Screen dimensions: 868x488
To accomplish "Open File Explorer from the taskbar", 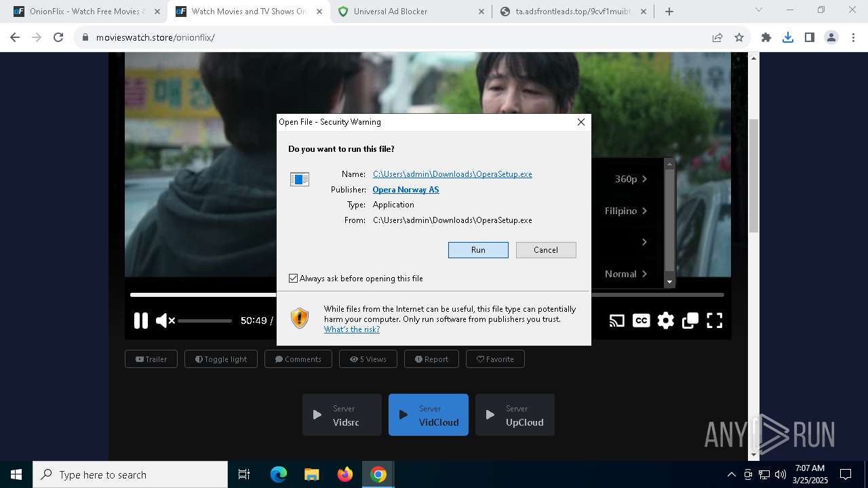I will (x=312, y=474).
